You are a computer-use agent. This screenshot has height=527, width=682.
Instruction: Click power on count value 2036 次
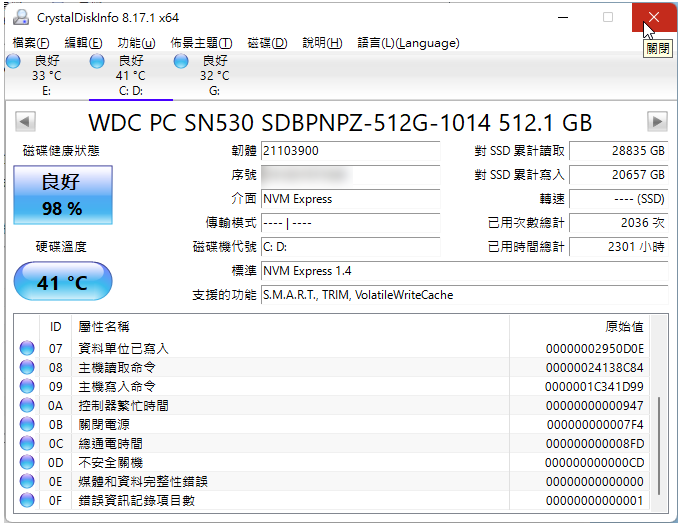coord(618,223)
